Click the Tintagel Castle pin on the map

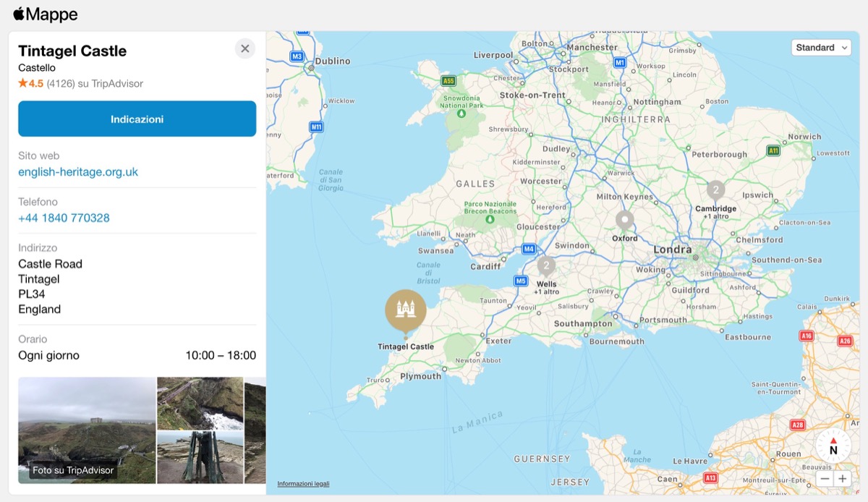pyautogui.click(x=405, y=310)
